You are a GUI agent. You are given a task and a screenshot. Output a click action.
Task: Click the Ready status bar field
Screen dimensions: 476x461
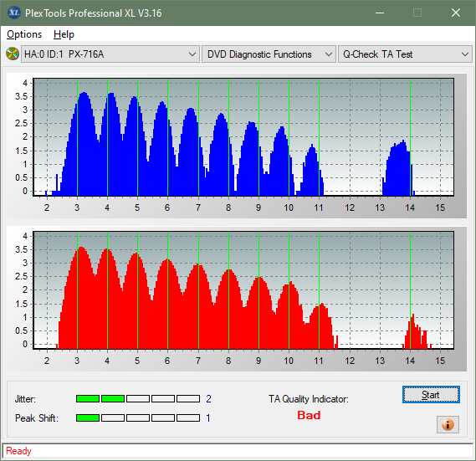coord(238,451)
